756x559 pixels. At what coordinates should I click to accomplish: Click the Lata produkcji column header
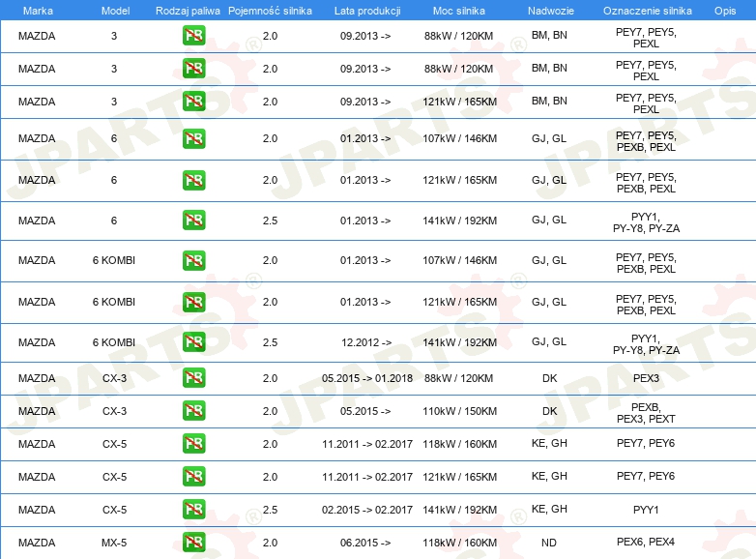pyautogui.click(x=365, y=10)
